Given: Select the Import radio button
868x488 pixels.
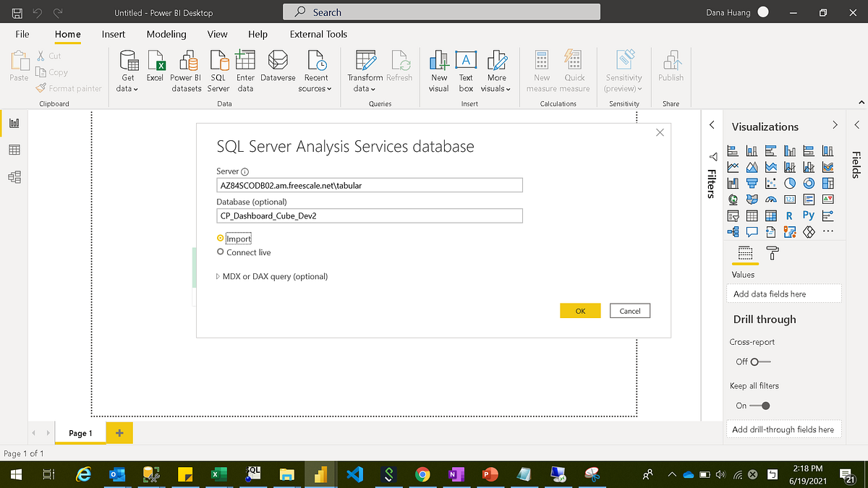Looking at the screenshot, I should click(x=221, y=237).
